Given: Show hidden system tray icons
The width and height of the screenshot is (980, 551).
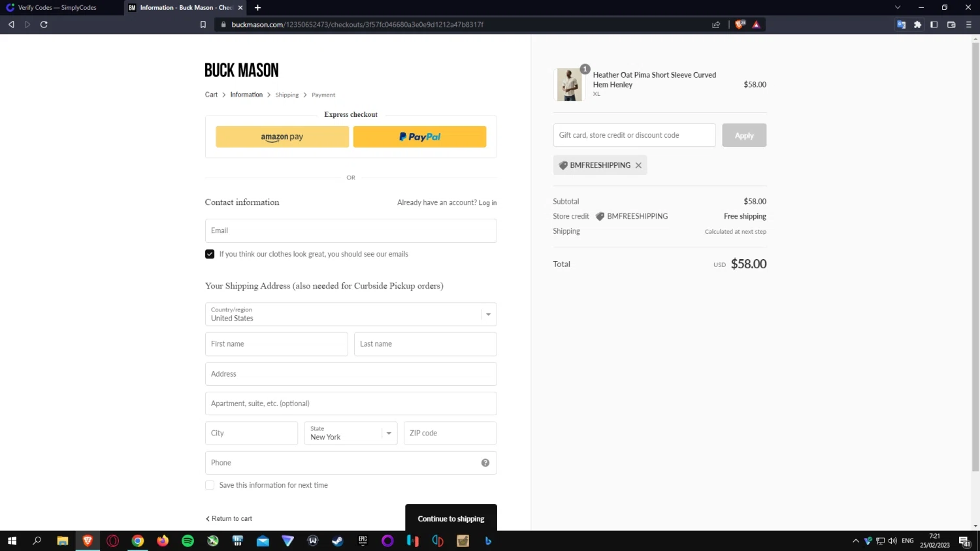Looking at the screenshot, I should coord(856,541).
